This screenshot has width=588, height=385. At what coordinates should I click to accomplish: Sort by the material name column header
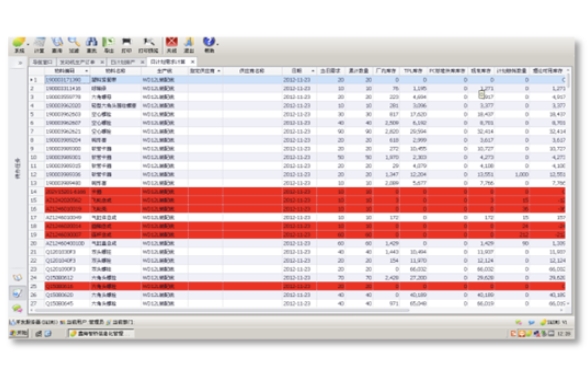(115, 71)
